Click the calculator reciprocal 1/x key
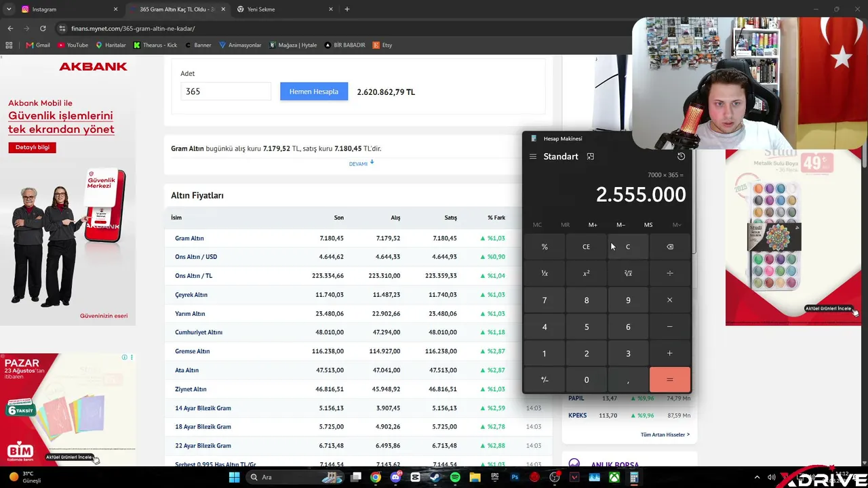The image size is (868, 488). tap(545, 273)
